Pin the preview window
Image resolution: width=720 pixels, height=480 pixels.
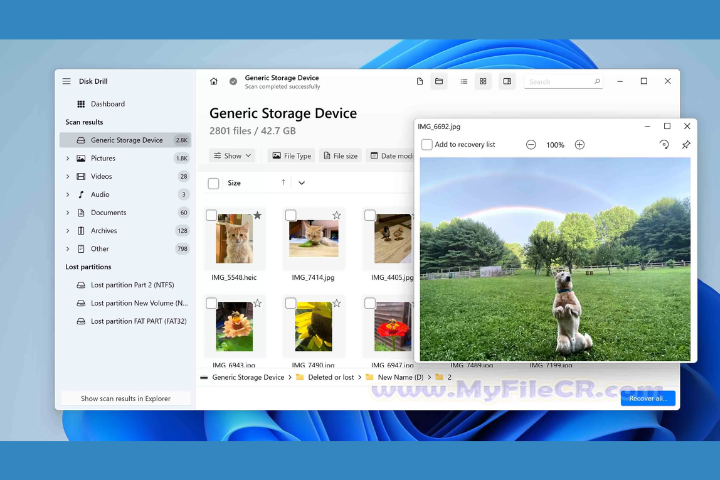[686, 145]
